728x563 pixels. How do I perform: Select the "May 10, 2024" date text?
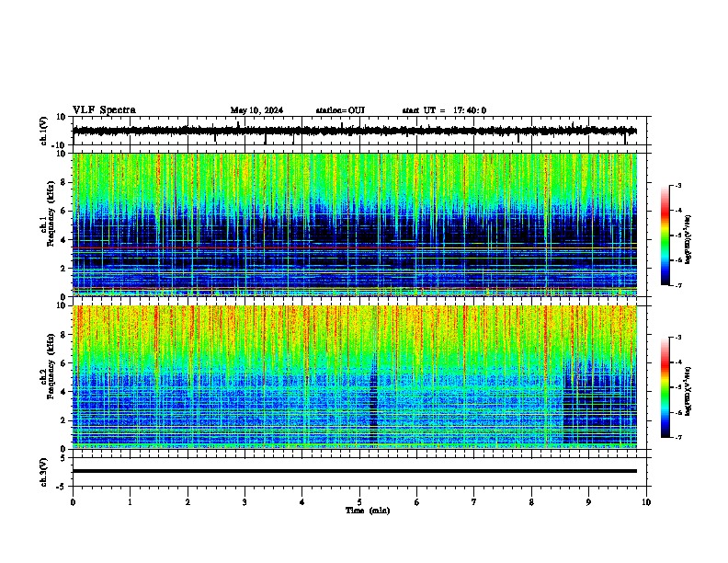256,110
